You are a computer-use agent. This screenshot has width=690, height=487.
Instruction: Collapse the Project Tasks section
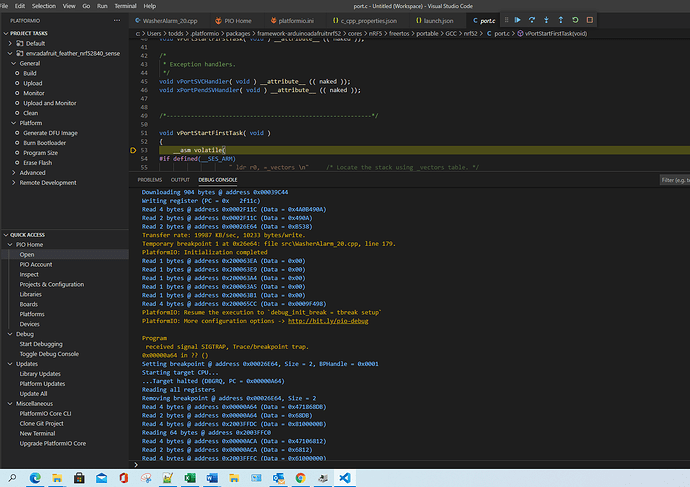point(6,33)
